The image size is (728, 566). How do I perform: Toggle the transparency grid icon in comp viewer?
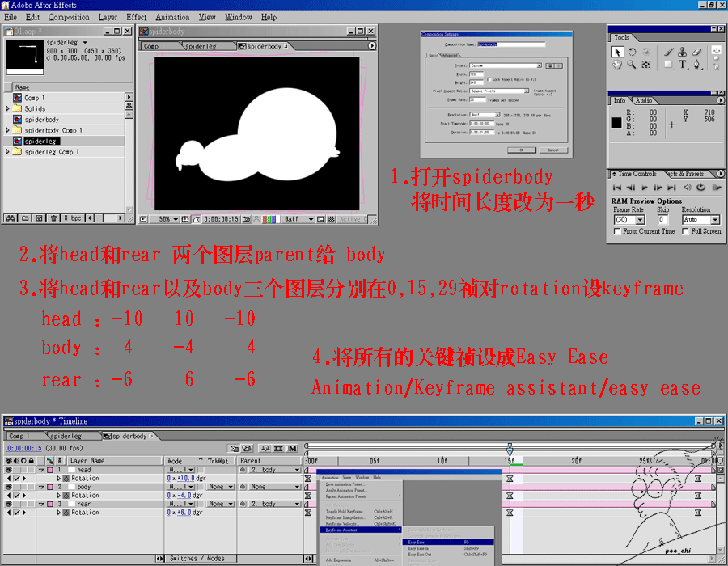(331, 219)
